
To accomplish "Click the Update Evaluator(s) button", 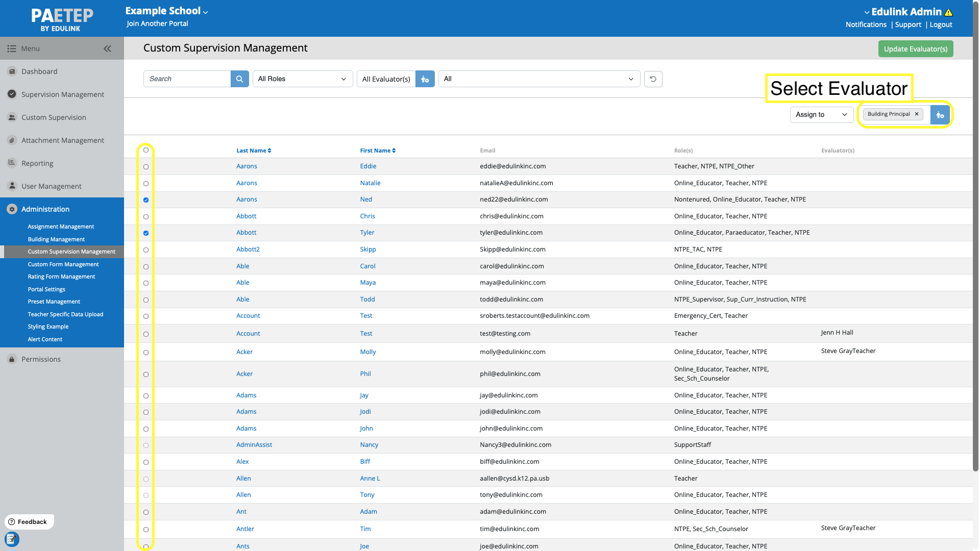I will pyautogui.click(x=915, y=49).
